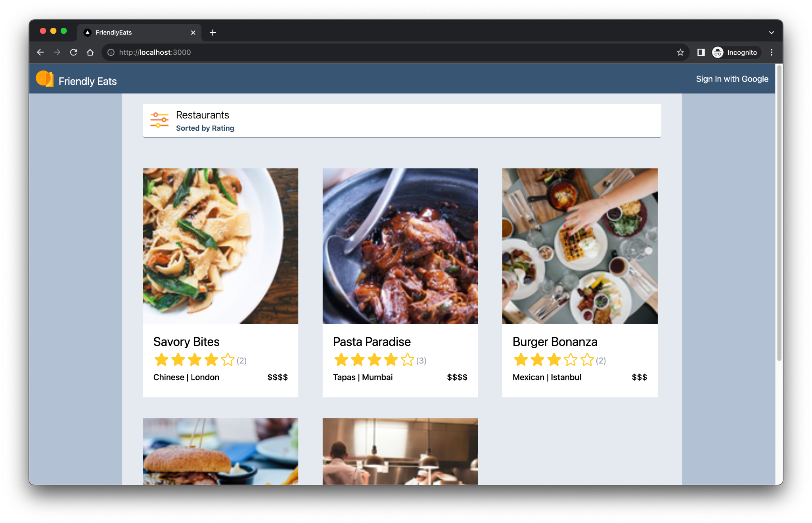Click the Restaurants header label
Screen dimensions: 812x523
(x=203, y=115)
